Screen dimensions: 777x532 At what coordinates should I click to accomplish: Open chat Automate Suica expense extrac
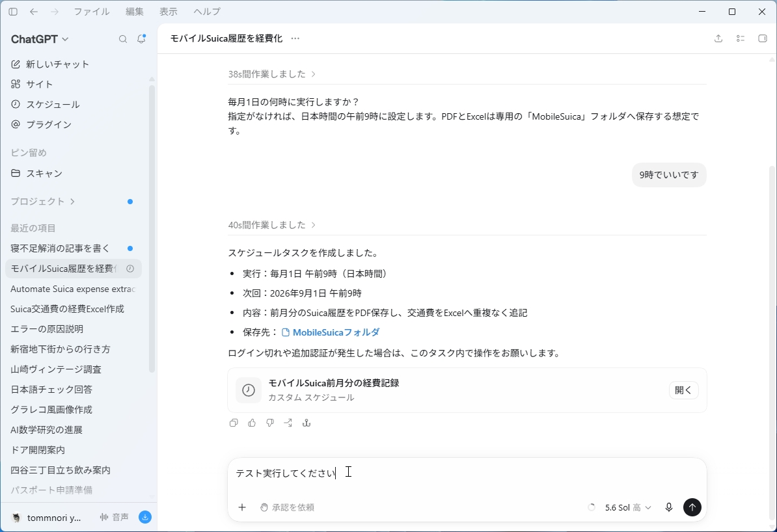coord(74,289)
